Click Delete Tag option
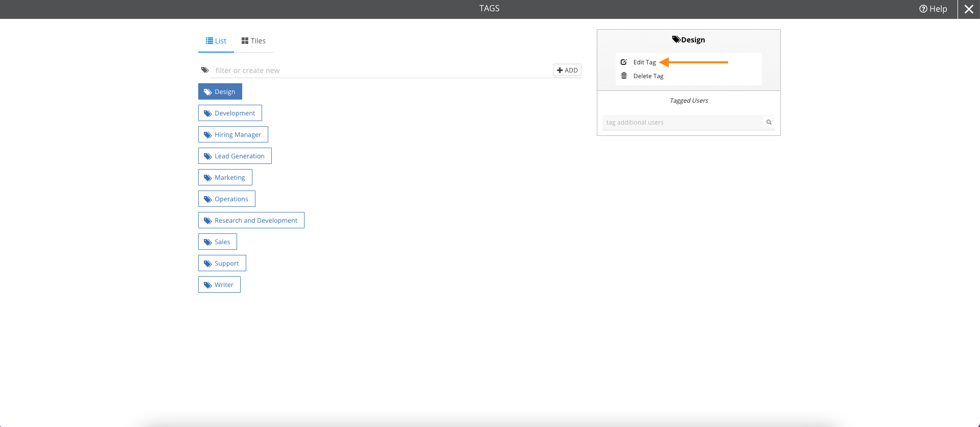The height and width of the screenshot is (427, 980). point(648,76)
